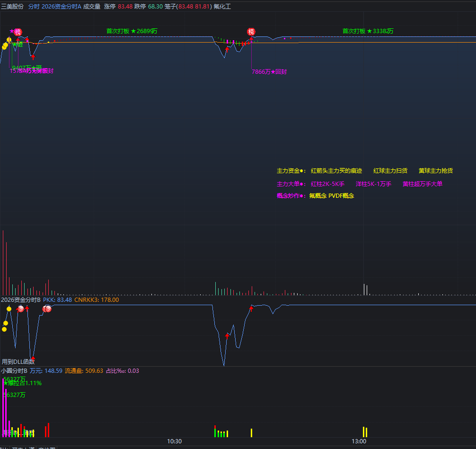
Task: Click the magenta star left of first 榜 badge
Action: pyautogui.click(x=12, y=31)
